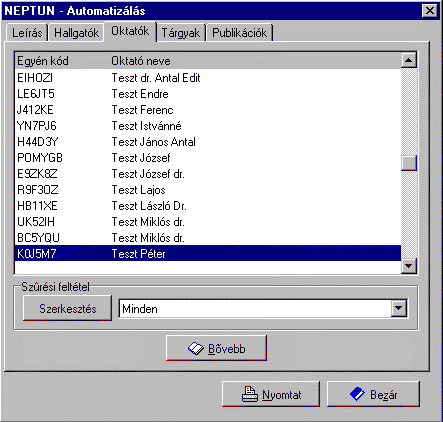Select row Teszt Istvánné

click(x=208, y=126)
